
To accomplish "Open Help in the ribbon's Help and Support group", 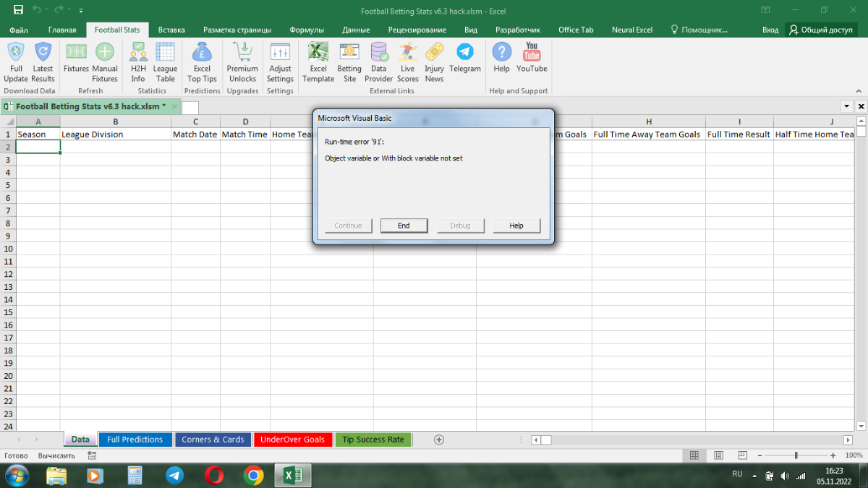I will click(x=501, y=58).
